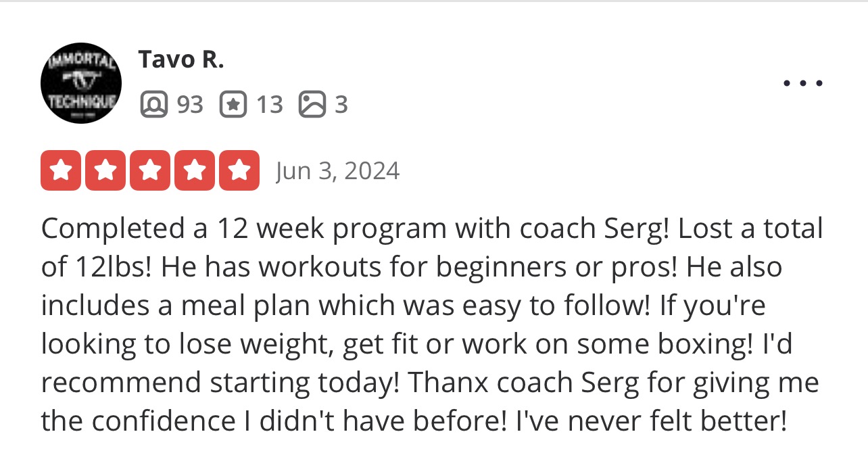Click the photos icon beside 3
Screen dimensions: 868x455
(312, 105)
